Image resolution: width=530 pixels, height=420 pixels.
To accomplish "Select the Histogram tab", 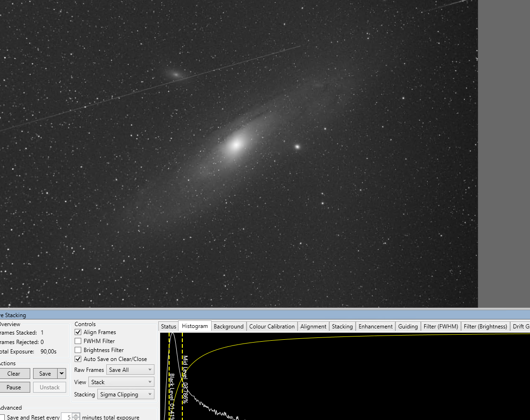I will (x=195, y=326).
